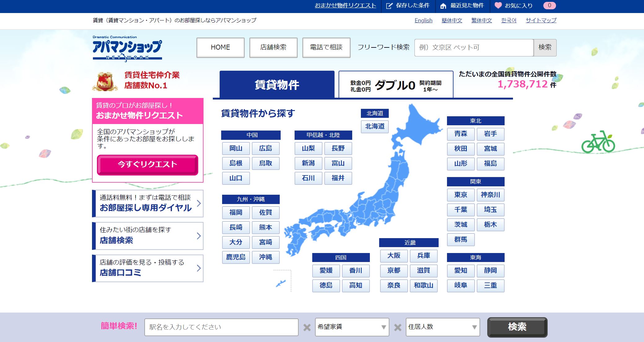Click the recently viewed house icon

click(443, 6)
